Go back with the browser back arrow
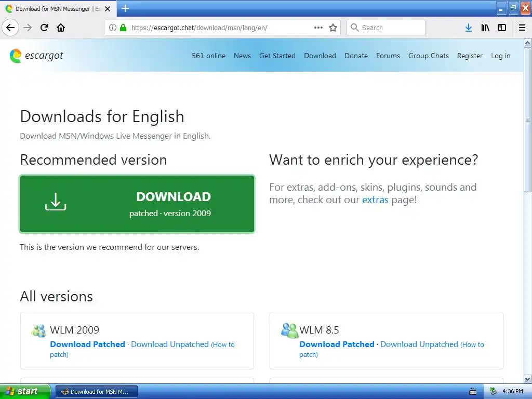532x399 pixels. click(x=10, y=28)
